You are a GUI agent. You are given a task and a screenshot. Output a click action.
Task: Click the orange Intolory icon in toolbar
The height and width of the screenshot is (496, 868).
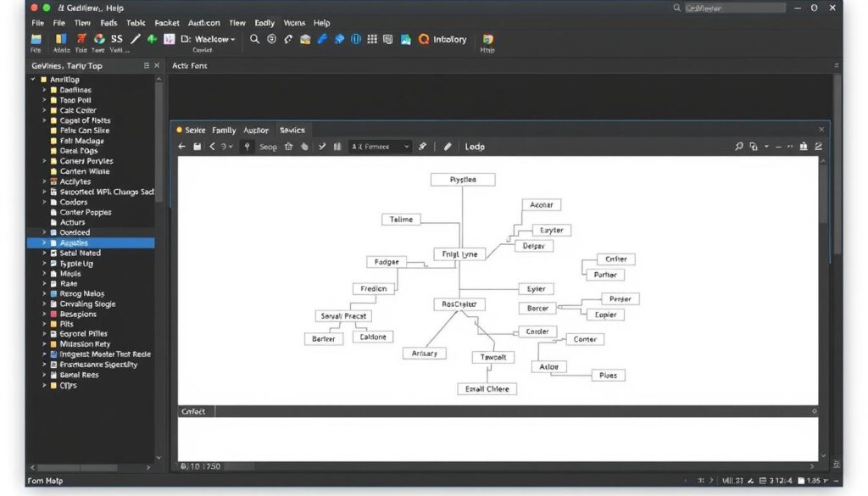423,39
